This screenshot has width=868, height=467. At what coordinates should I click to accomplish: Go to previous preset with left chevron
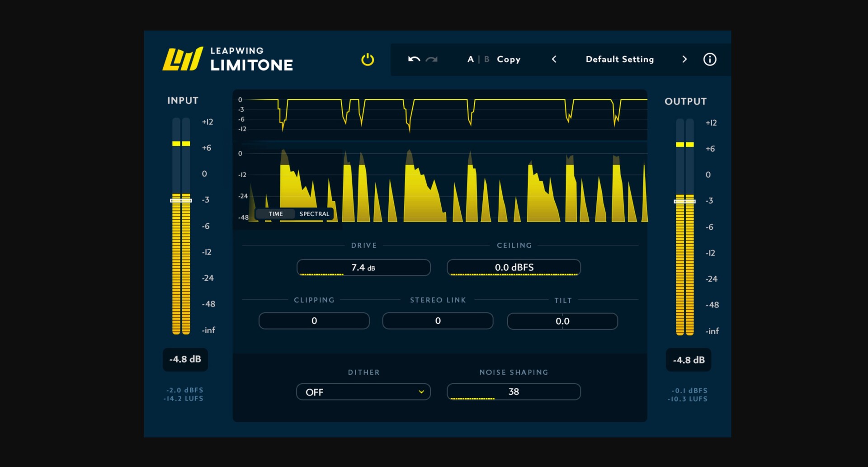[x=554, y=59]
